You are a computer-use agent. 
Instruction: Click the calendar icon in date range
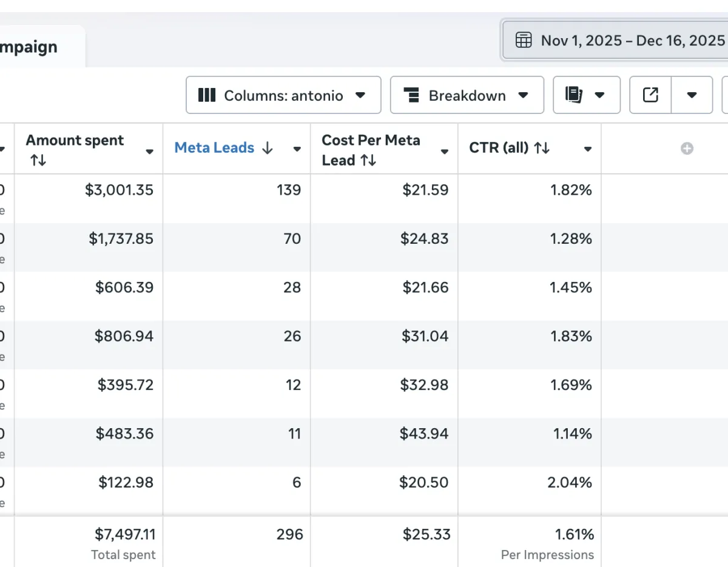[523, 41]
